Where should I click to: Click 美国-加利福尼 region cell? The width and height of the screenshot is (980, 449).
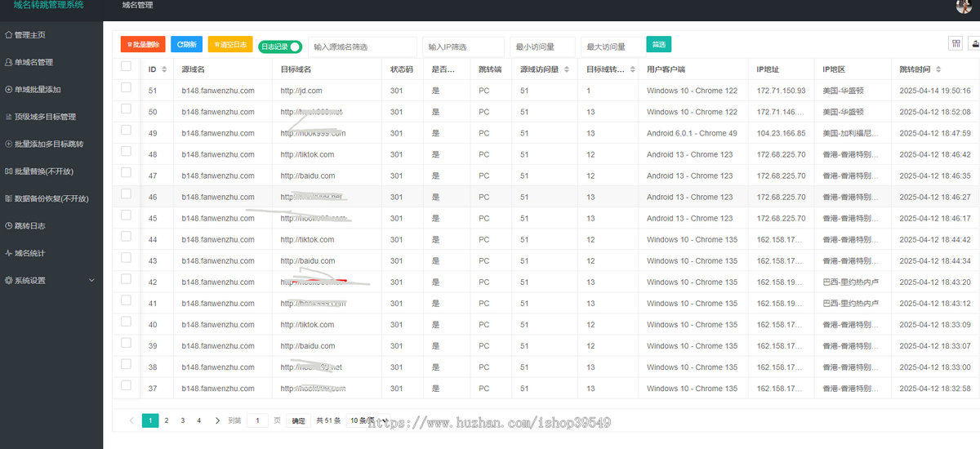(851, 133)
